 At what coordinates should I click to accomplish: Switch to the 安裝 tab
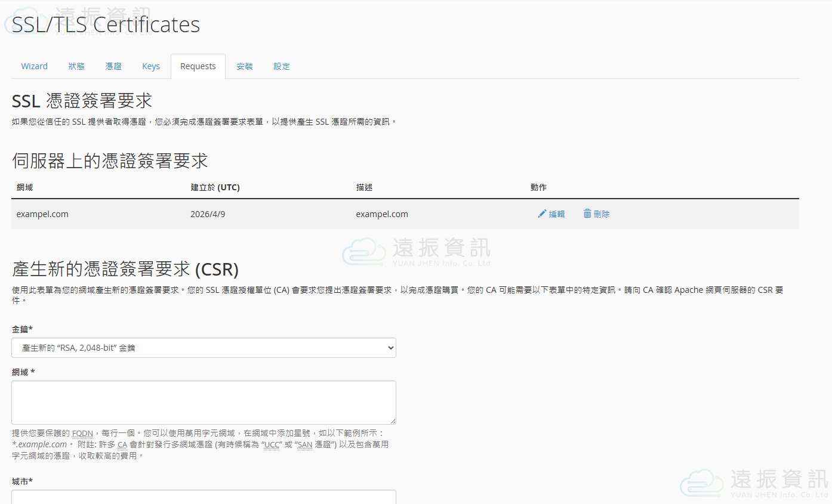[x=245, y=66]
